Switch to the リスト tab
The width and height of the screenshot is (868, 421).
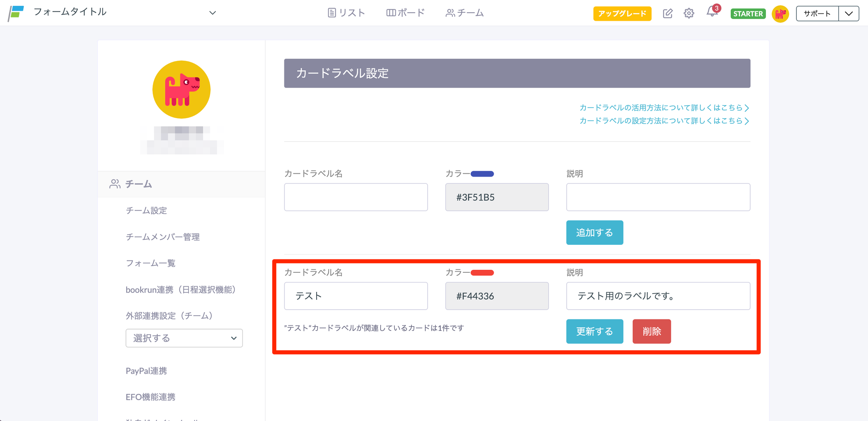tap(346, 13)
